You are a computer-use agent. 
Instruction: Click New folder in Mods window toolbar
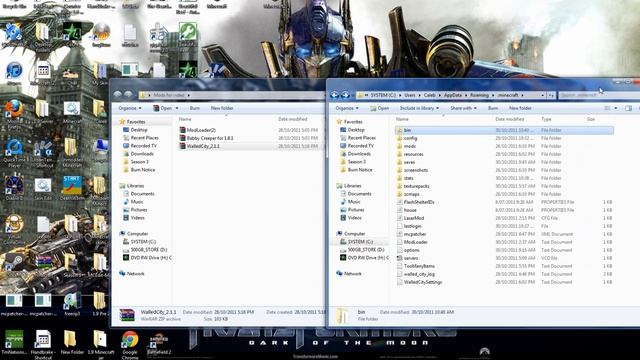(x=222, y=108)
